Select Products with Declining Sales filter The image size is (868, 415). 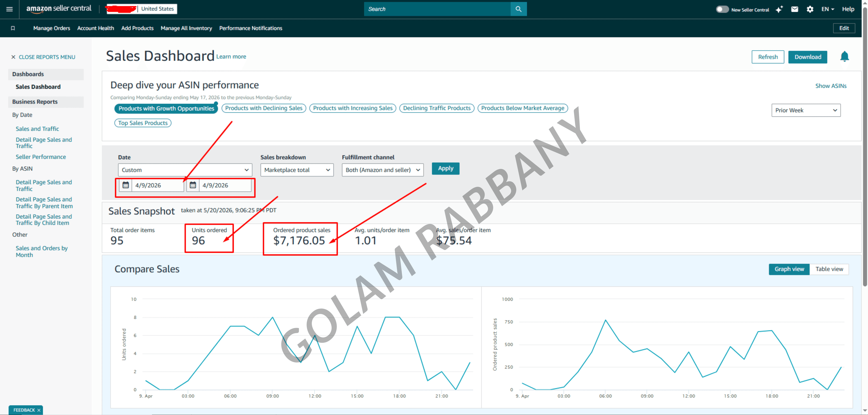point(264,108)
